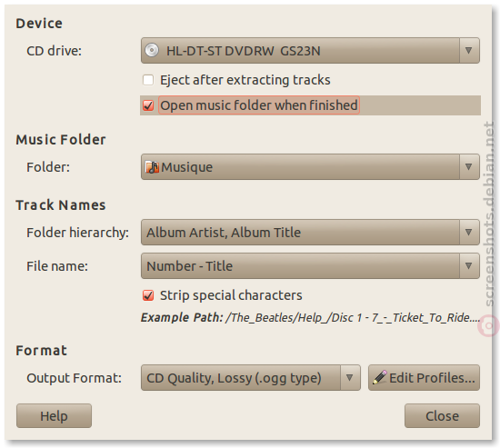Select the HL-DT-ST DVDRW GS23N drive text
Image resolution: width=500 pixels, height=448 pixels.
click(244, 51)
